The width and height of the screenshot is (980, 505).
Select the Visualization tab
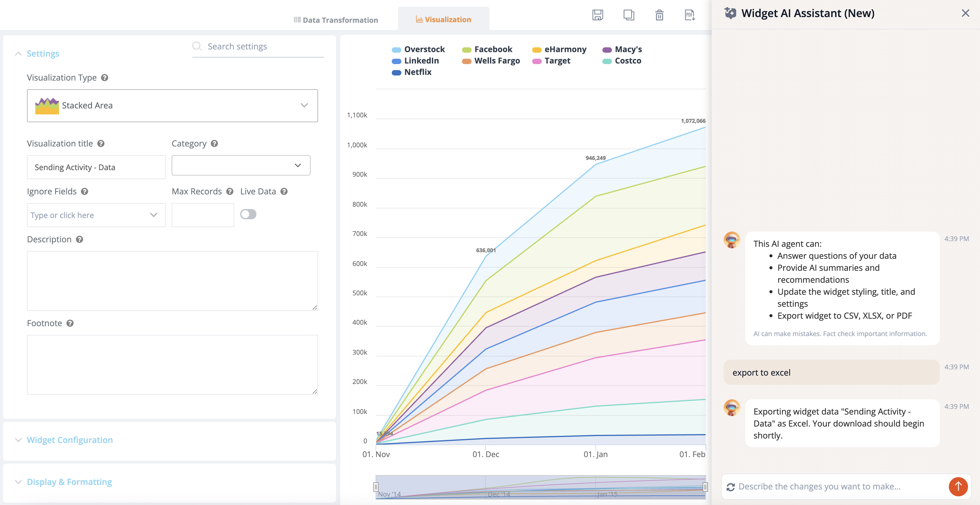point(444,19)
